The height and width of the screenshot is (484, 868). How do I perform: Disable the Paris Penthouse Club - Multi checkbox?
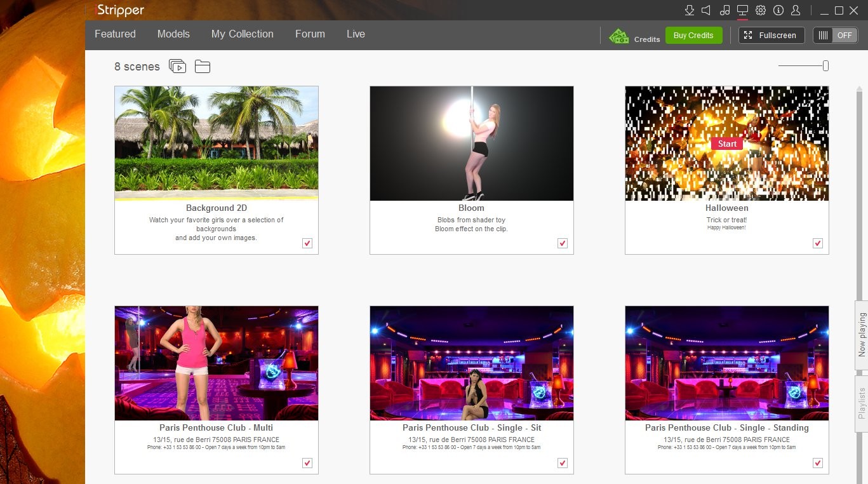coord(307,463)
